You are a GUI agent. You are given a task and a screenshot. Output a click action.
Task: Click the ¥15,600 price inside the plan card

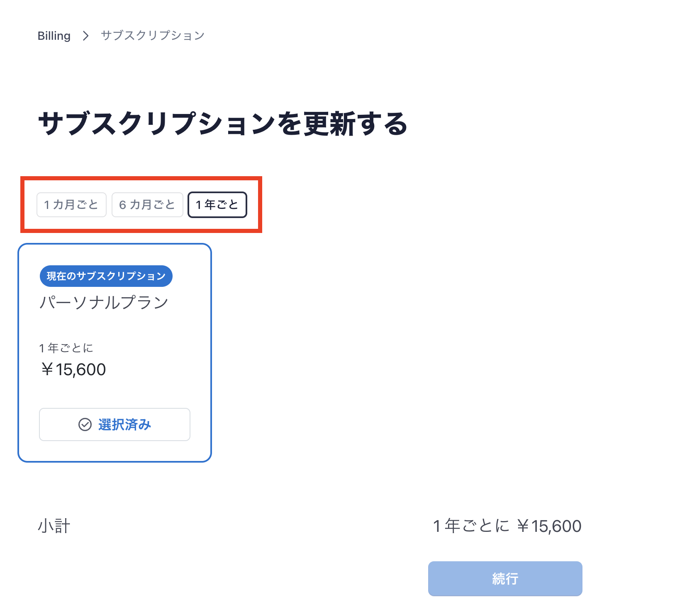click(73, 369)
